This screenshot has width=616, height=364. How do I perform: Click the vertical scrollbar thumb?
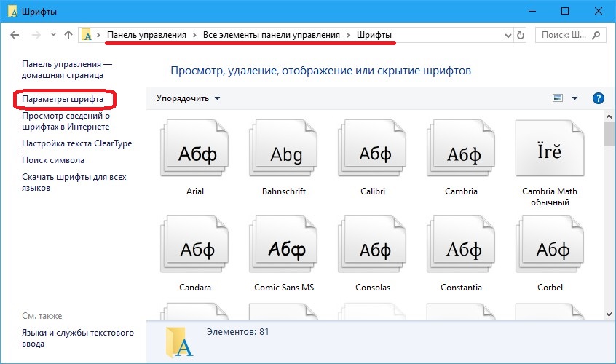click(609, 134)
